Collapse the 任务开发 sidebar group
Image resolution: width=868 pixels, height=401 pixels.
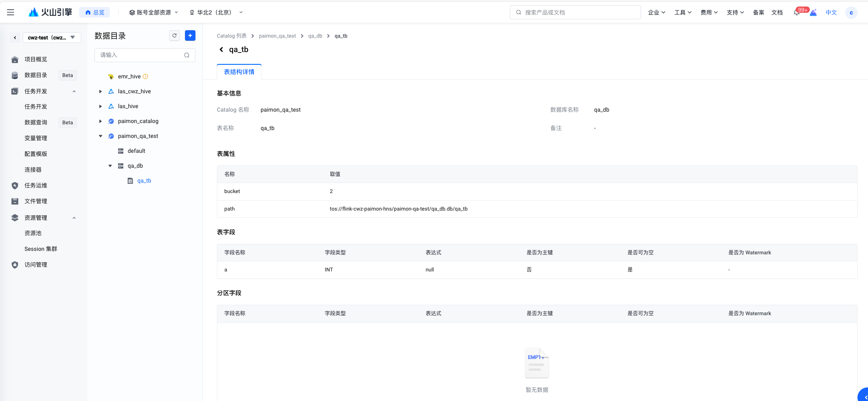[74, 91]
